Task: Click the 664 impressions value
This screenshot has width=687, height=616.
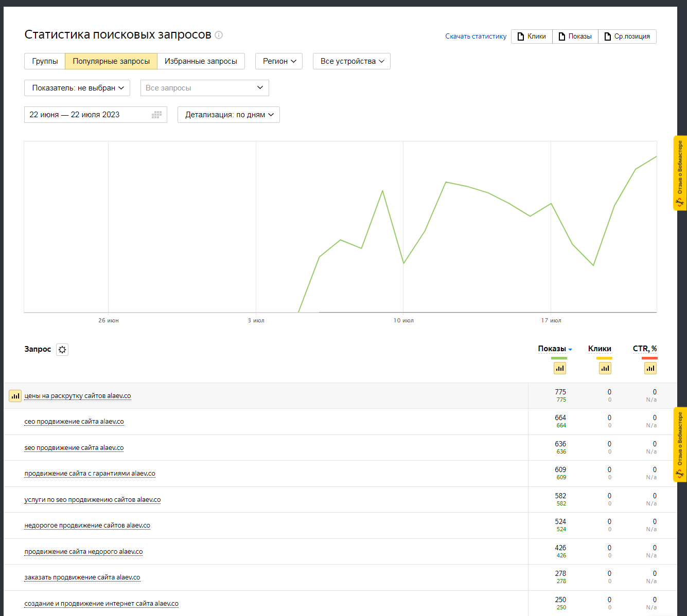Action: point(560,418)
